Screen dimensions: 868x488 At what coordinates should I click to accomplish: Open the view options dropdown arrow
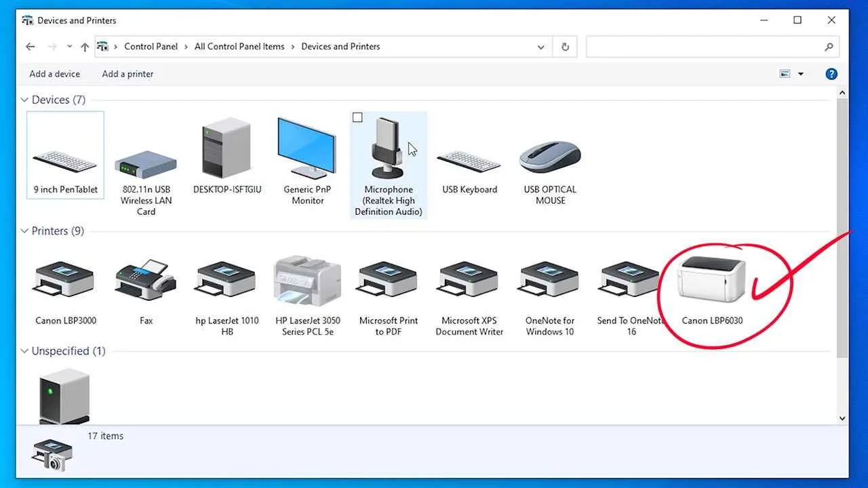(x=801, y=74)
